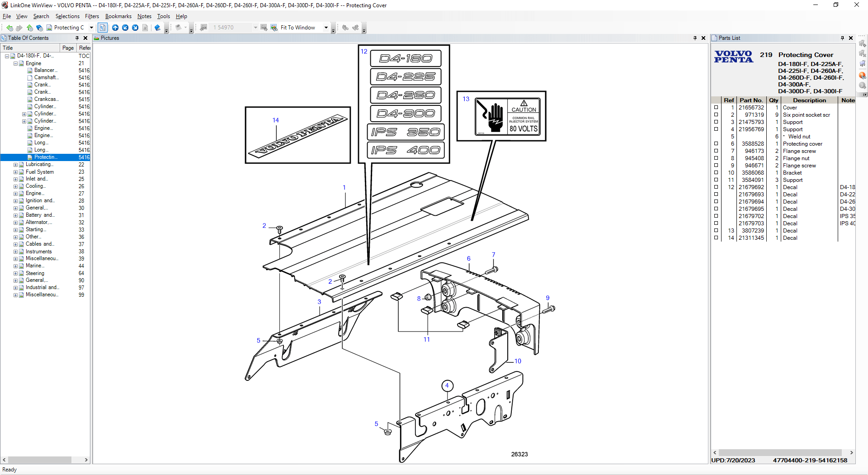Click the Title column header in contents
The width and height of the screenshot is (868, 475).
point(30,48)
